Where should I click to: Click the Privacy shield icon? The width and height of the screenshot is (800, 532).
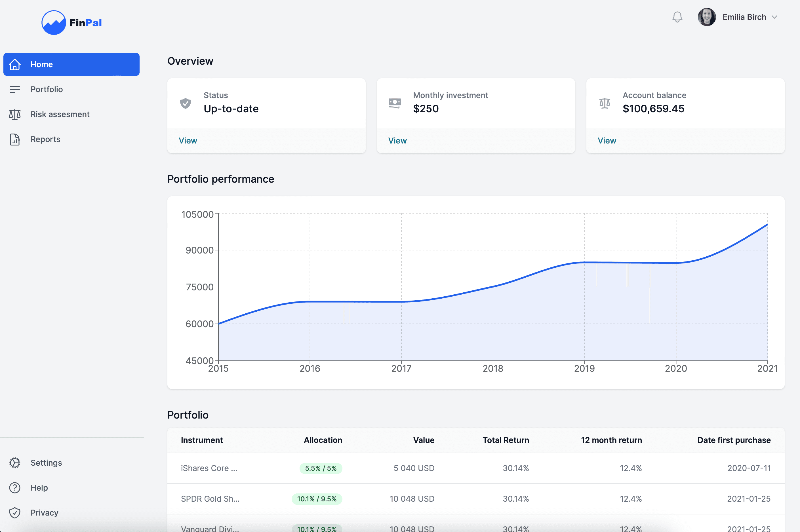14,513
